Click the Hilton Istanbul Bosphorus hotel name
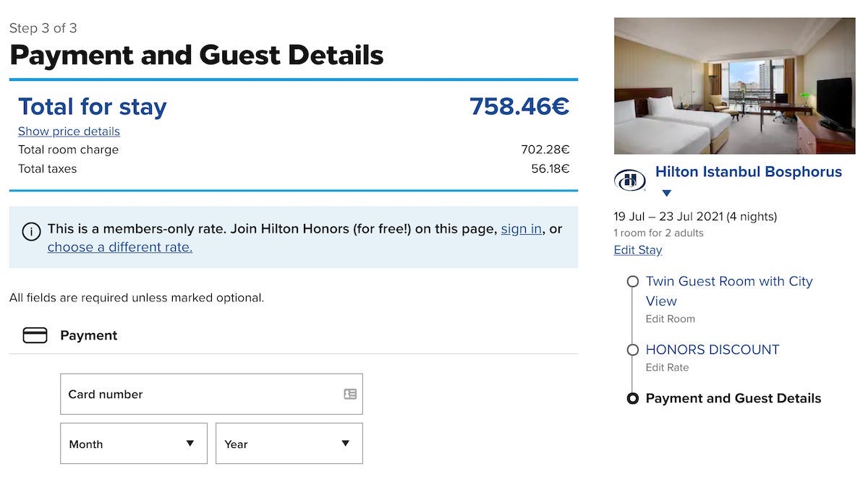 tap(748, 172)
